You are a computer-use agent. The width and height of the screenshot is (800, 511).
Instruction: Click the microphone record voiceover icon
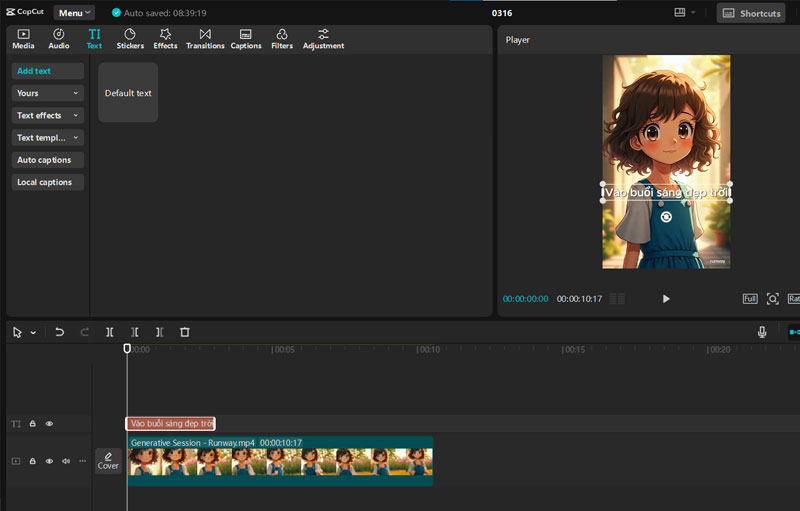click(762, 332)
